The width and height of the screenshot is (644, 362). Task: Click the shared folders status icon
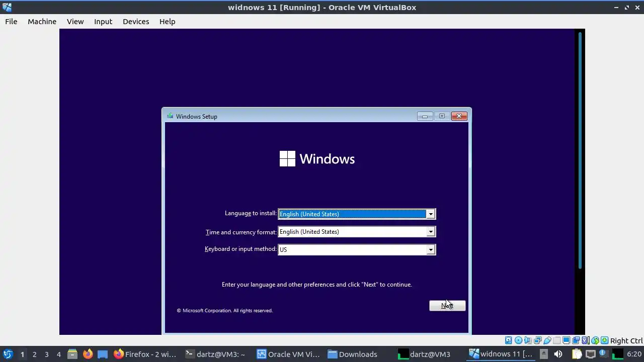pyautogui.click(x=556, y=340)
